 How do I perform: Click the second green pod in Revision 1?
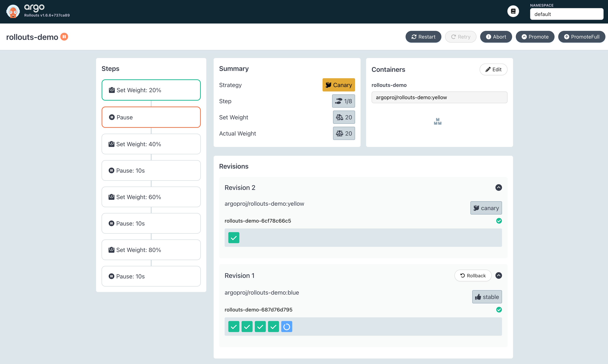coord(247,327)
